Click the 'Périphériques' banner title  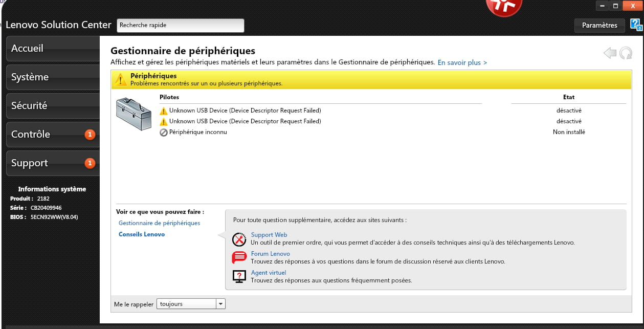(153, 76)
